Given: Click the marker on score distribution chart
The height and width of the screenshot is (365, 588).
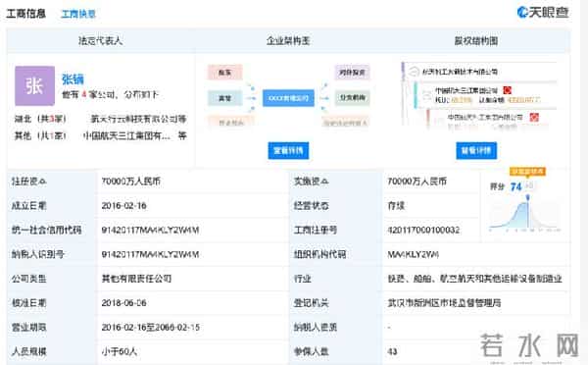Looking at the screenshot, I should (x=527, y=198).
